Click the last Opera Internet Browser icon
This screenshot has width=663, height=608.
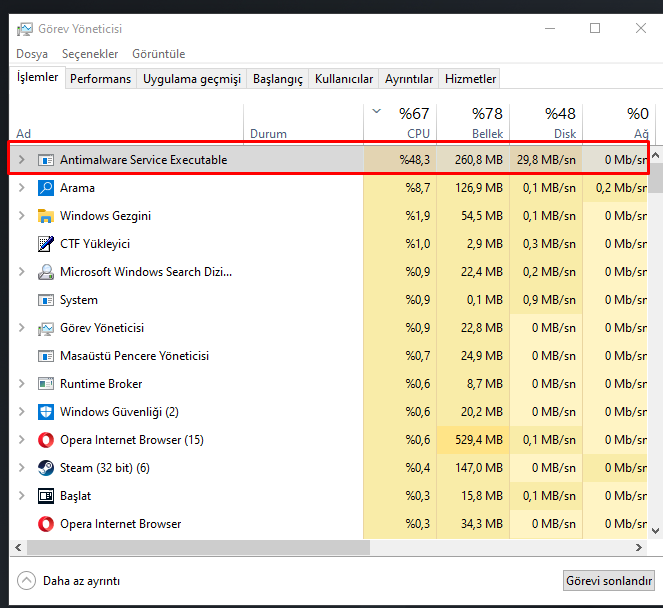pos(46,524)
